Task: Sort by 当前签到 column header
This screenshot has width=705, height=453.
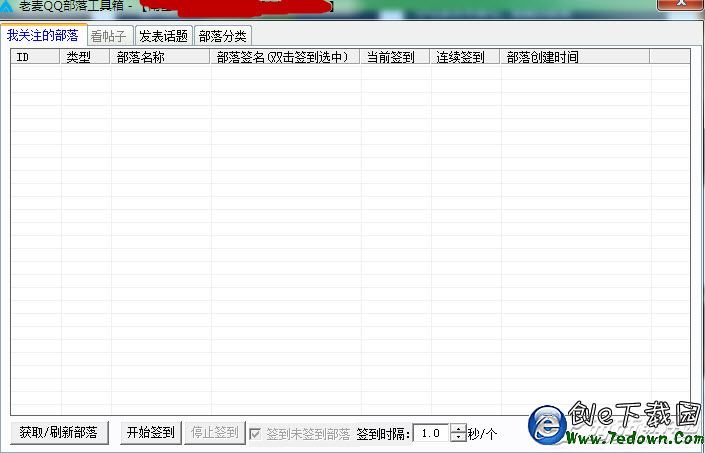Action: (395, 57)
